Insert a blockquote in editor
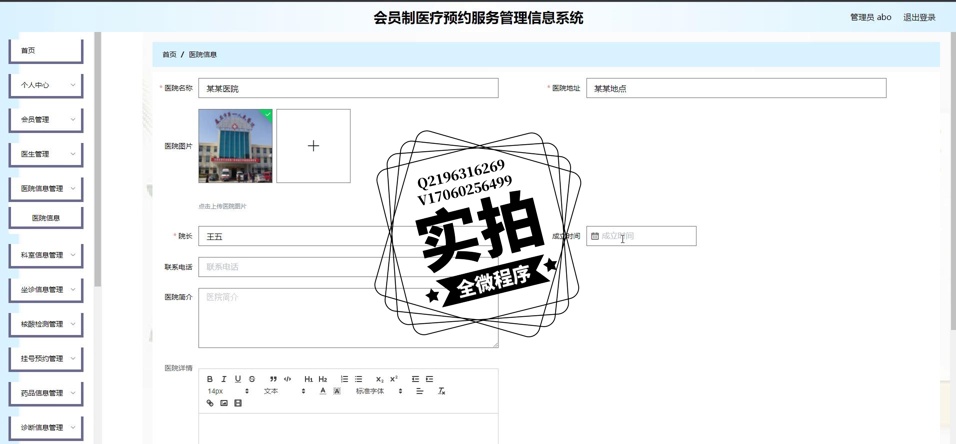 tap(273, 379)
